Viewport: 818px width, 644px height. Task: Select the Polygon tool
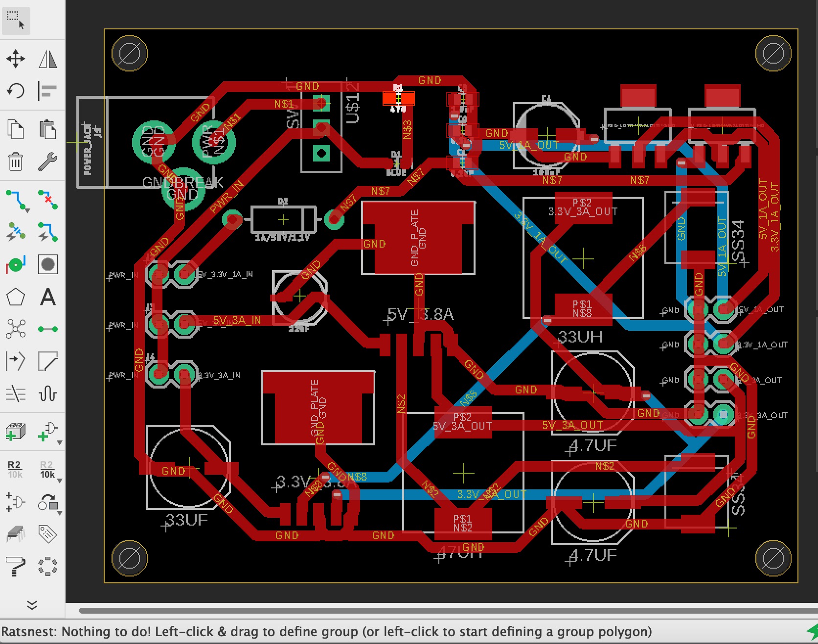tap(16, 297)
